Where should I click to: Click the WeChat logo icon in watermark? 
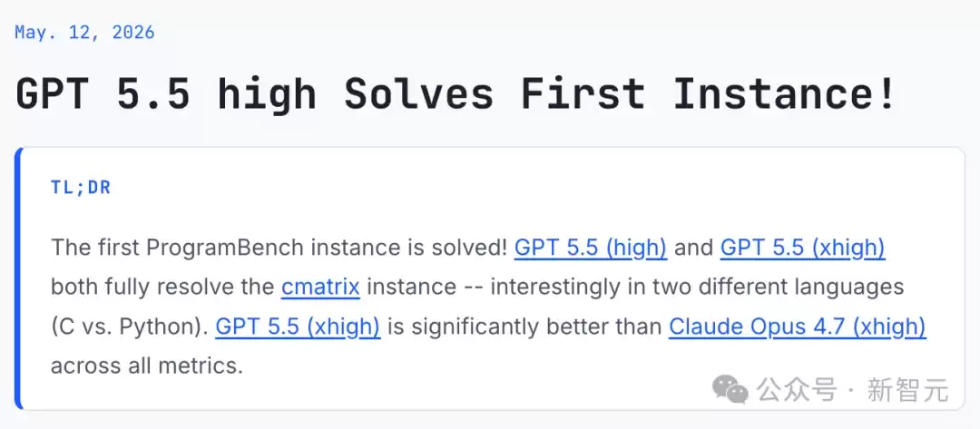[x=730, y=390]
